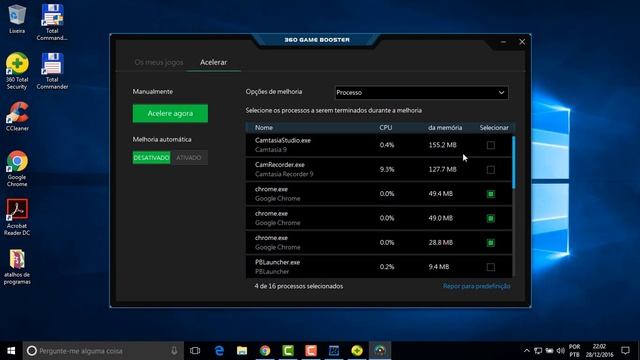Open the Acrobat Reader DC desktop shortcut
Image resolution: width=640 pixels, height=360 pixels.
coord(17,217)
